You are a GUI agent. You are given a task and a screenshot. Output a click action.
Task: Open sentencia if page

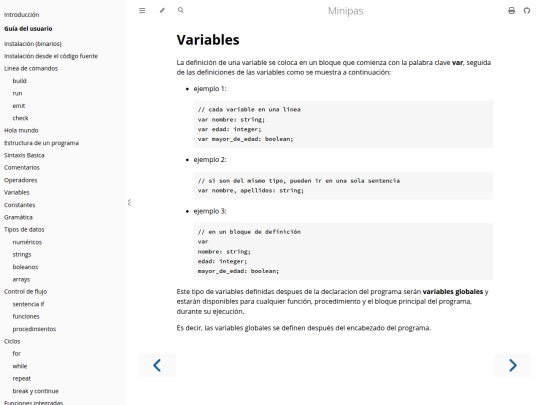click(28, 304)
